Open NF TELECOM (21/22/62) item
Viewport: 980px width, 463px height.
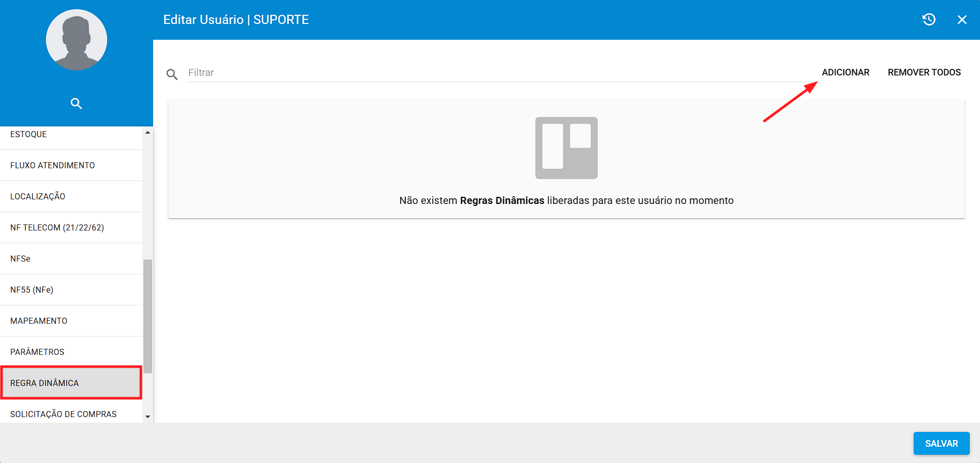[71, 227]
